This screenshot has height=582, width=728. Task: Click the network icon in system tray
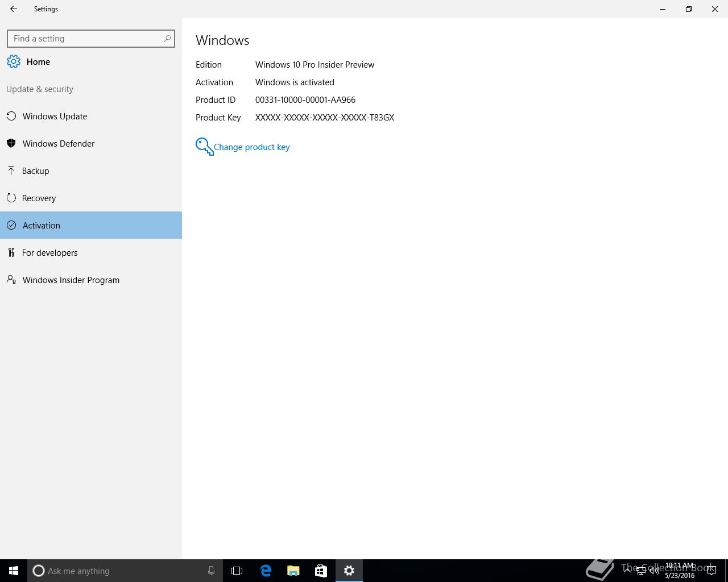pyautogui.click(x=641, y=571)
